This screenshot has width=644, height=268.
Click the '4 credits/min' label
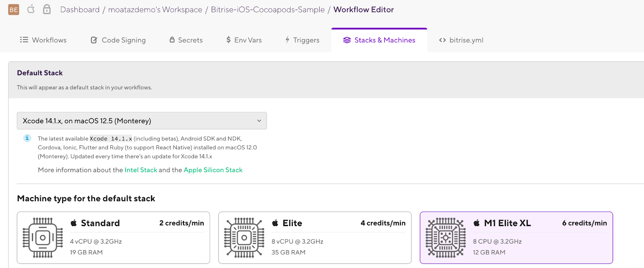click(x=383, y=223)
